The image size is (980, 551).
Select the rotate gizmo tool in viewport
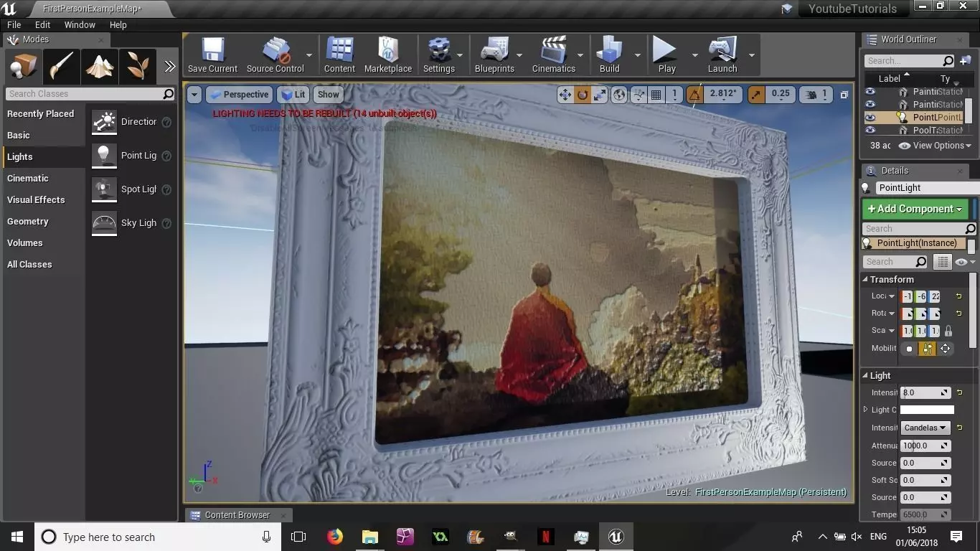[x=583, y=94]
